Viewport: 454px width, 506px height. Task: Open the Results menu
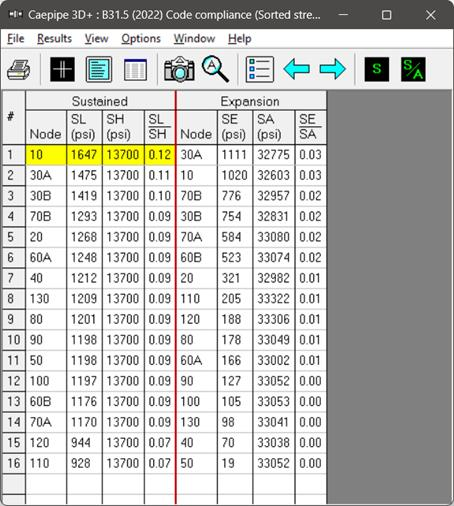coord(54,39)
